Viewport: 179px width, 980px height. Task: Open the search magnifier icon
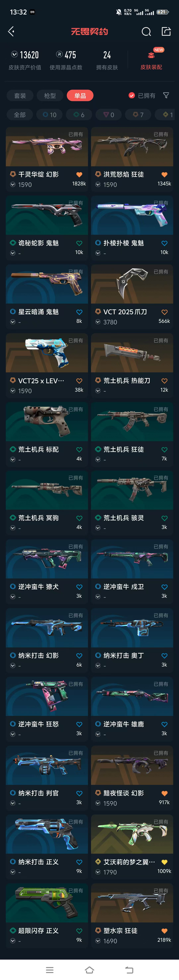tap(146, 32)
